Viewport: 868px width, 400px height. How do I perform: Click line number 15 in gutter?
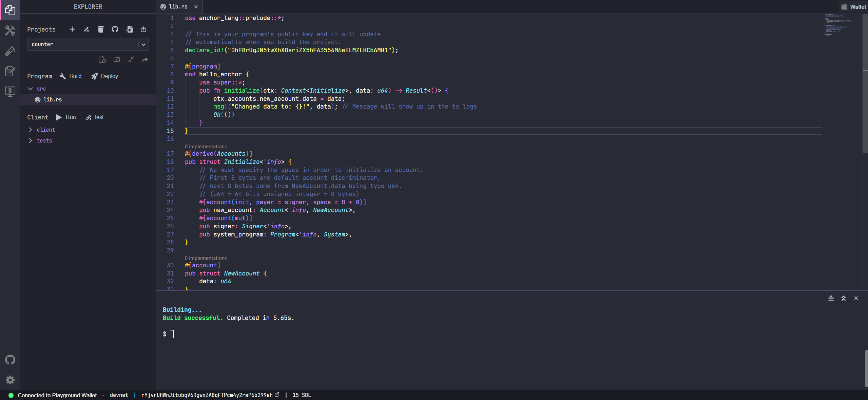170,131
